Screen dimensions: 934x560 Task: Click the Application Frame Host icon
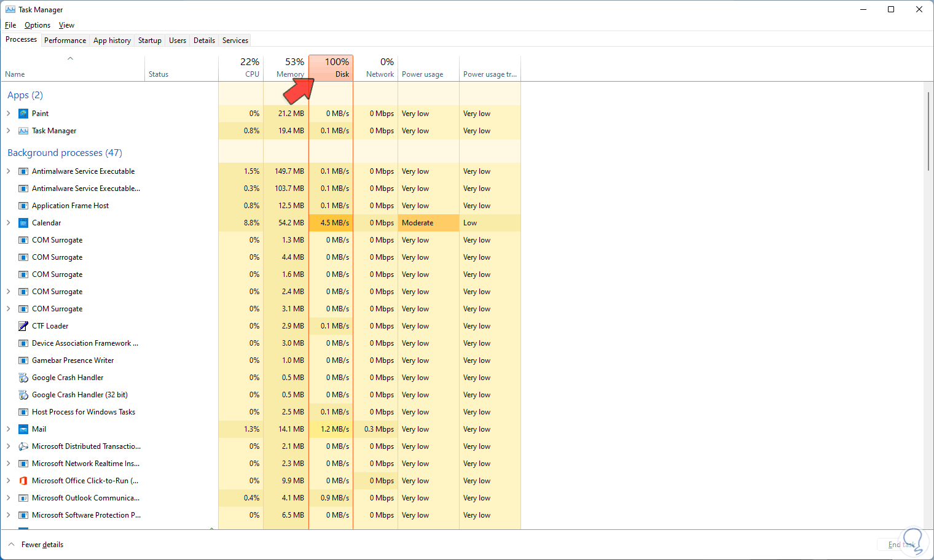pyautogui.click(x=23, y=206)
